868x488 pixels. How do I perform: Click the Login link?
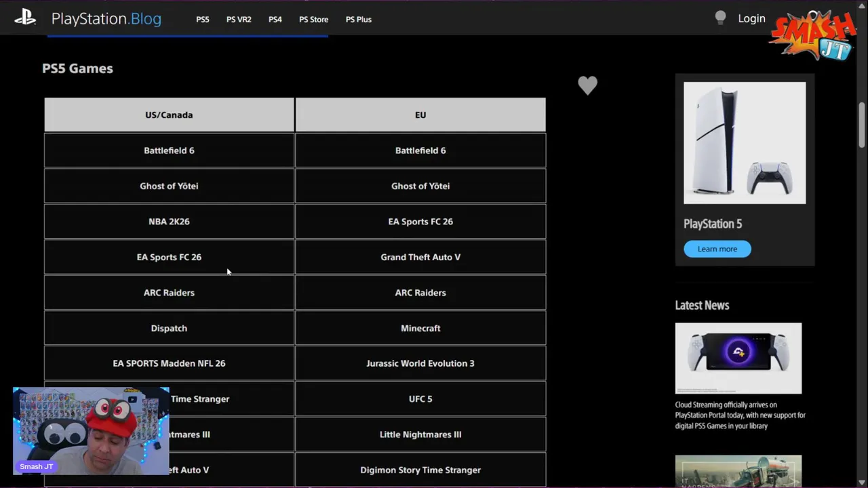click(751, 19)
